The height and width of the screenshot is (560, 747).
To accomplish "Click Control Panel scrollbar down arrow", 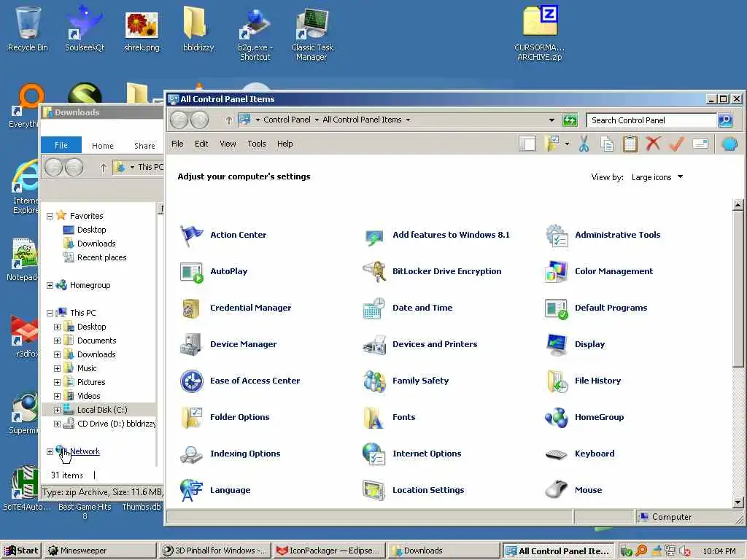I will [738, 502].
